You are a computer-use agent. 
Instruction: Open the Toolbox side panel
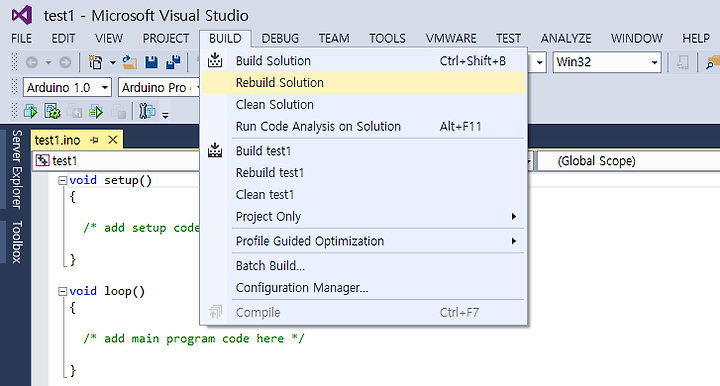click(x=17, y=242)
